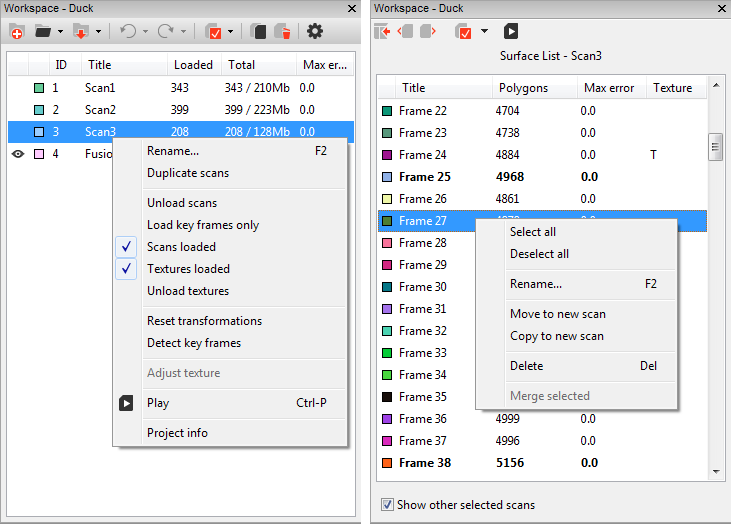The width and height of the screenshot is (731, 524).
Task: Click the Surface List scroll up arrow
Action: point(716,85)
